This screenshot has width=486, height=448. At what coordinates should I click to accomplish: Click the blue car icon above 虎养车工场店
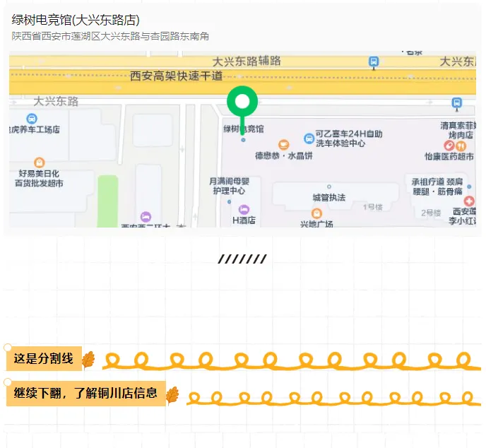click(x=31, y=119)
